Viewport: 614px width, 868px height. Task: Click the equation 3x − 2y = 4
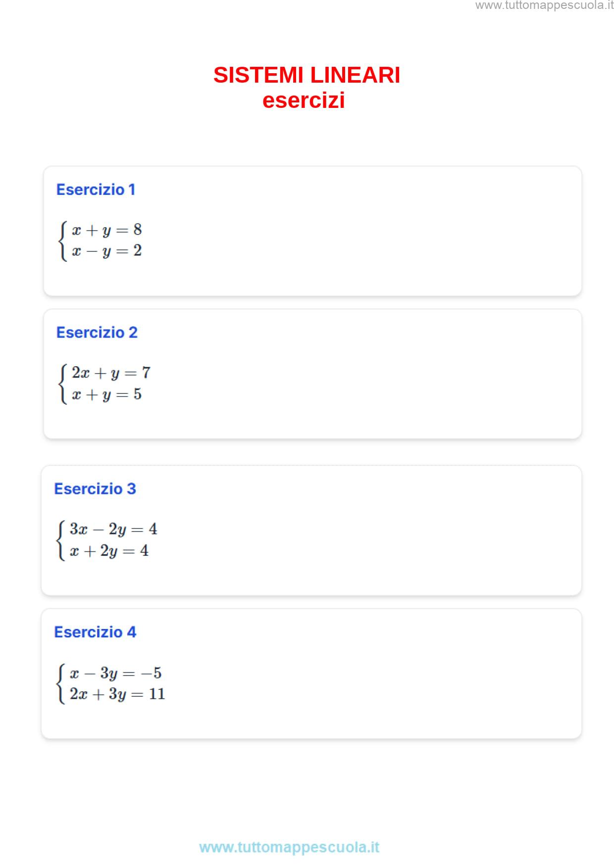[113, 529]
